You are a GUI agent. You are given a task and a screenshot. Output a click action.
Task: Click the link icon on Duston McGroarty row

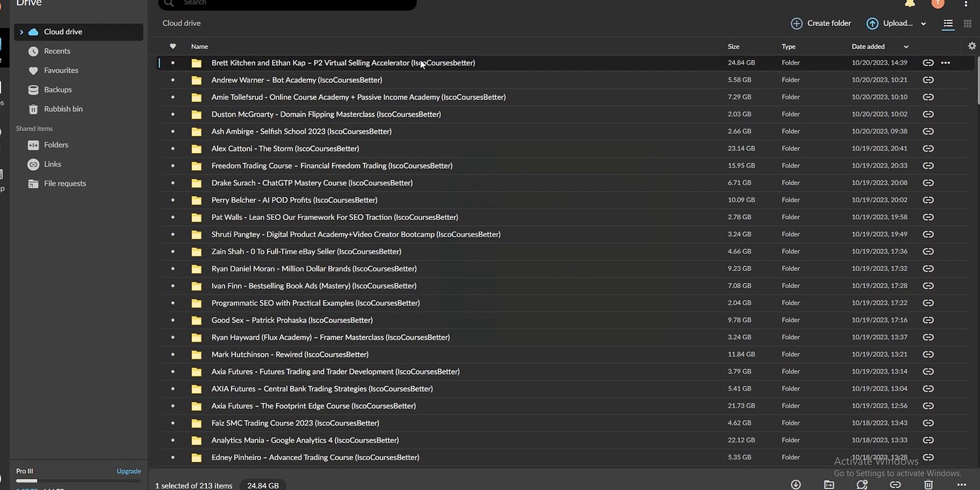(x=928, y=114)
